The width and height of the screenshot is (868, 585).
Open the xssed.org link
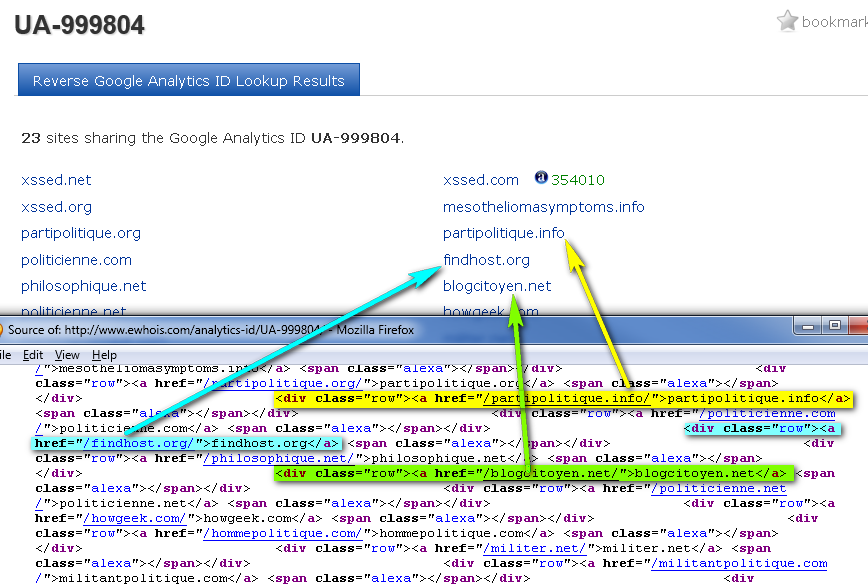pyautogui.click(x=56, y=207)
